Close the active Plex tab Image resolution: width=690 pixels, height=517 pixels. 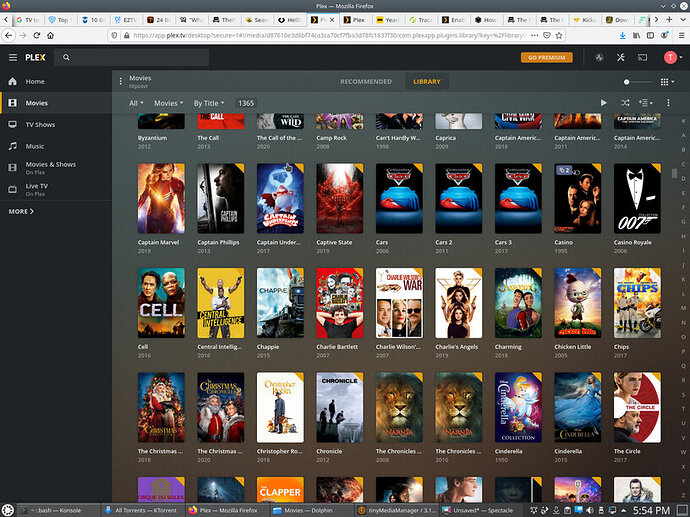pyautogui.click(x=332, y=20)
